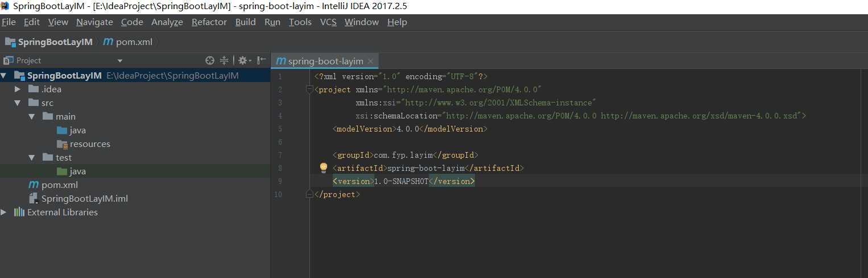
Task: Click the artifactId value spring-boot-layim
Action: point(425,168)
